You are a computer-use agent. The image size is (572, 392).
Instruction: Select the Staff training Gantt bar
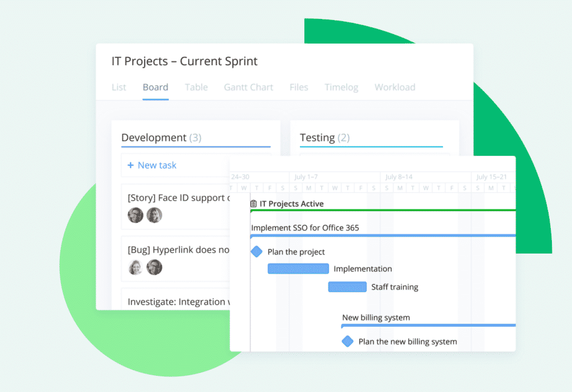pos(347,287)
